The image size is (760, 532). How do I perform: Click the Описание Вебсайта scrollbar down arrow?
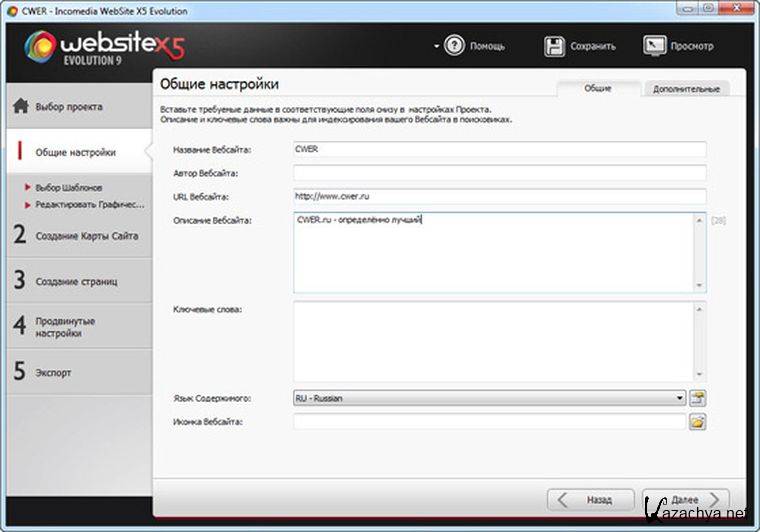699,286
